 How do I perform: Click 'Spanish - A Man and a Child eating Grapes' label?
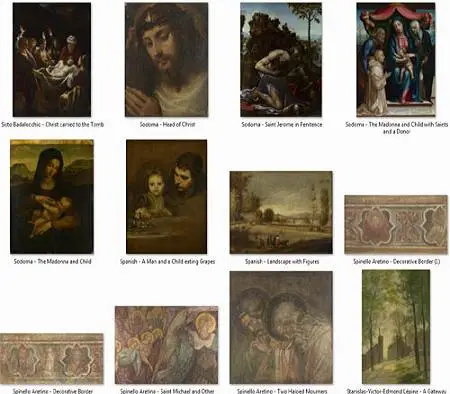tap(167, 261)
